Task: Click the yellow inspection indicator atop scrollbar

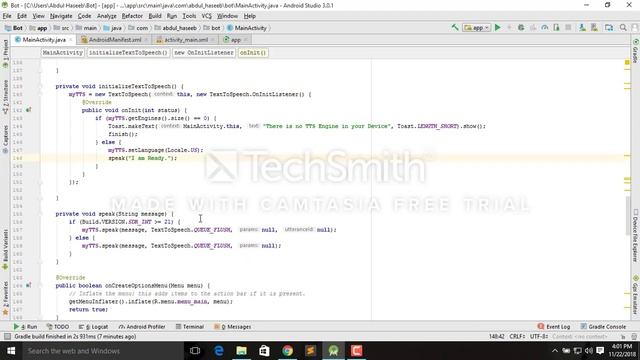Action: click(627, 62)
